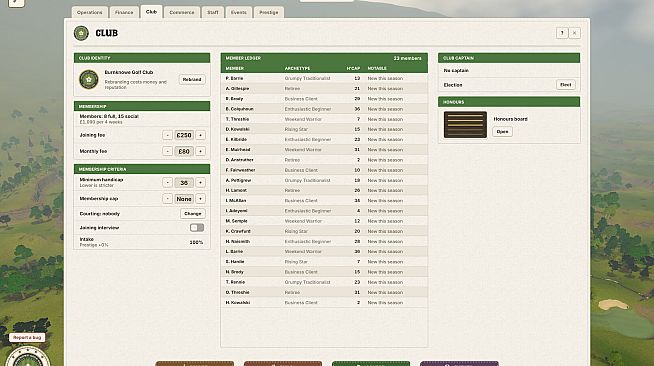Open the help question mark button
This screenshot has width=654, height=366.
coord(562,33)
